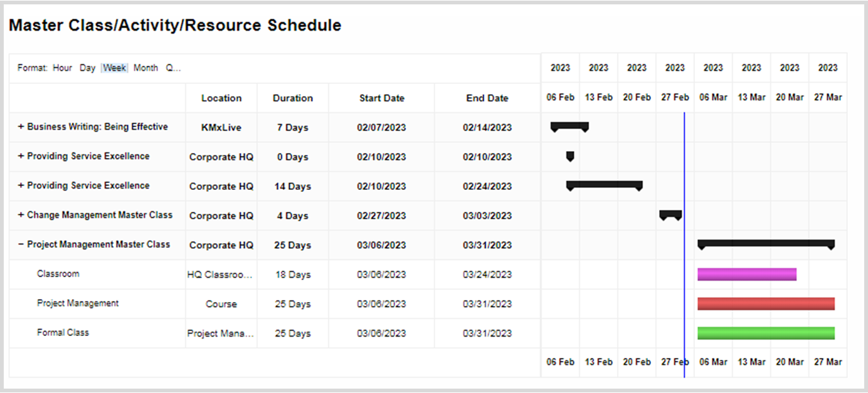Viewport: 868px width, 393px height.
Task: Collapse Project Management Master Class row
Action: pyautogui.click(x=21, y=245)
